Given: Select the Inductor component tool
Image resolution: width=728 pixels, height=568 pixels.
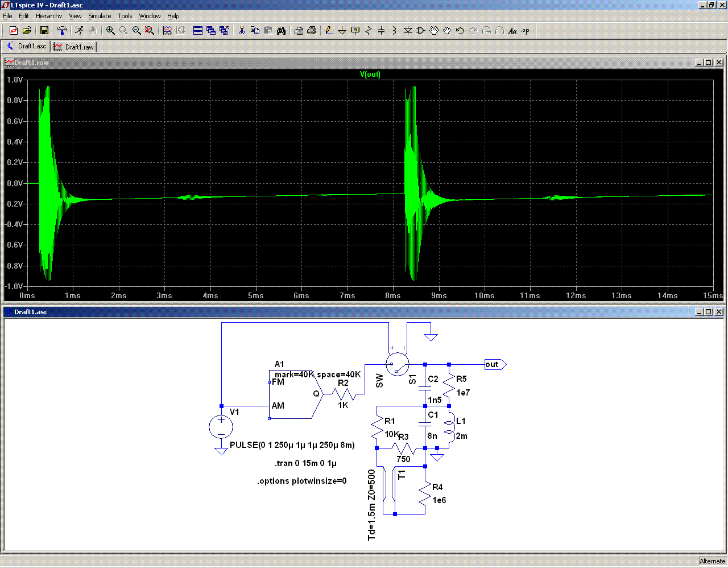Looking at the screenshot, I should pyautogui.click(x=394, y=31).
